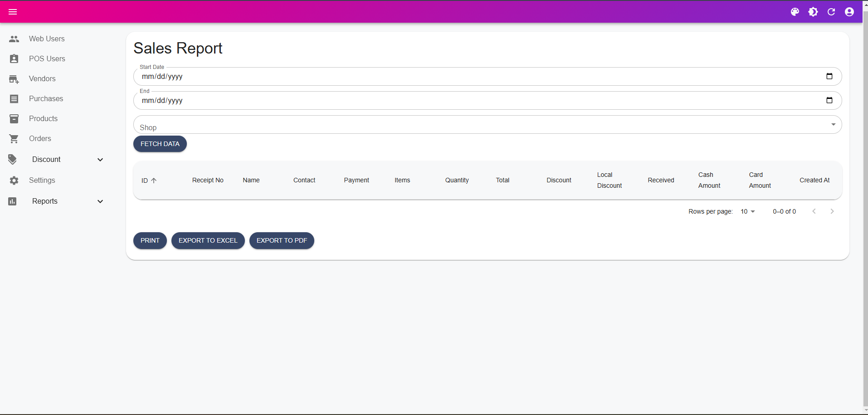The width and height of the screenshot is (868, 415).
Task: Open the Settings menu item
Action: pos(42,181)
